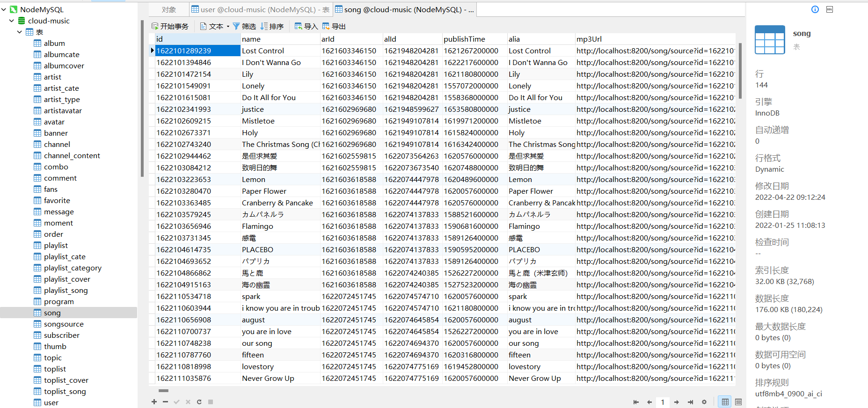
Task: Select the album table in the tree
Action: tap(54, 43)
